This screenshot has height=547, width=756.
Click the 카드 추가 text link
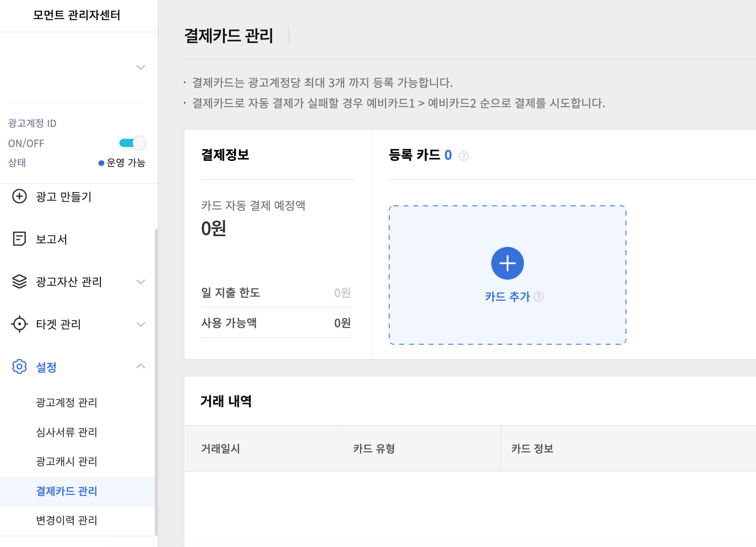tap(507, 297)
